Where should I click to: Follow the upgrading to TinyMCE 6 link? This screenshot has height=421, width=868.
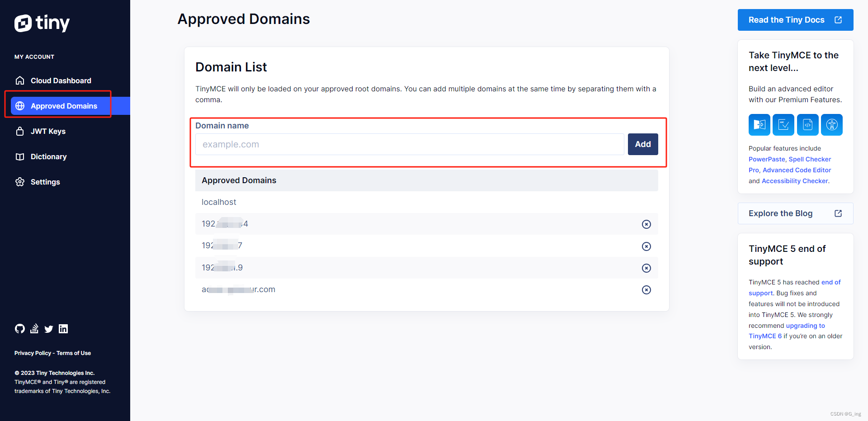point(805,326)
